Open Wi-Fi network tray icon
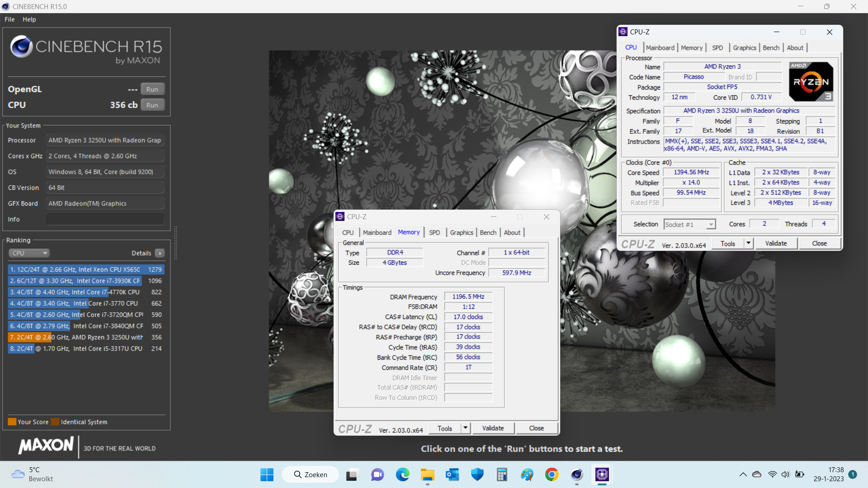This screenshot has height=488, width=868. [x=772, y=474]
